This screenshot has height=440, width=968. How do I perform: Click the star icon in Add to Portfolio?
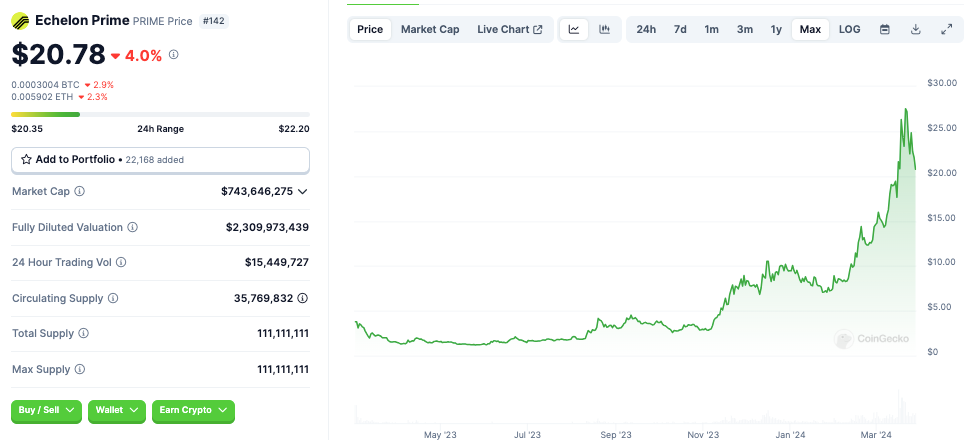pyautogui.click(x=27, y=160)
